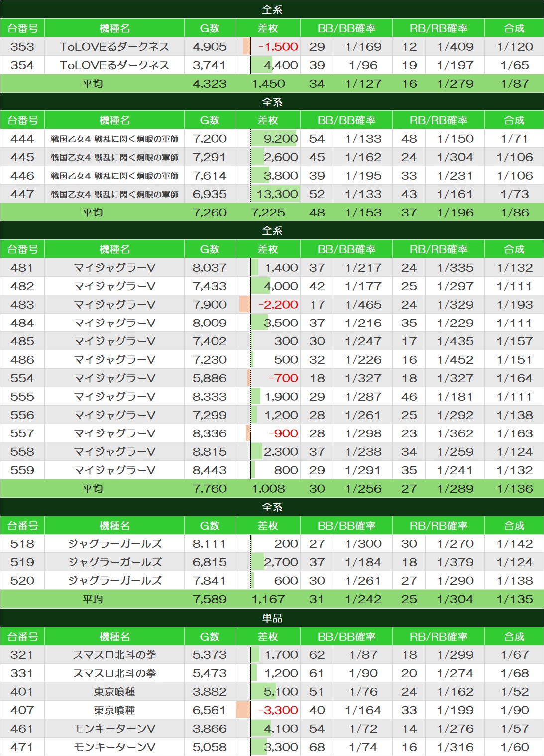The height and width of the screenshot is (756, 544).
Task: Select machine number 481 cell
Action: 22,268
